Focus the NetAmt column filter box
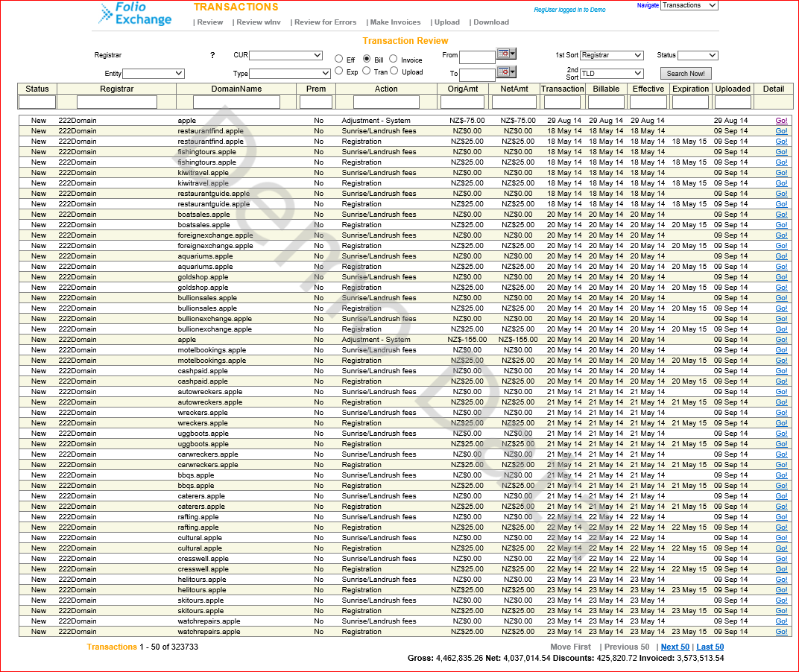The height and width of the screenshot is (672, 799). pyautogui.click(x=514, y=102)
